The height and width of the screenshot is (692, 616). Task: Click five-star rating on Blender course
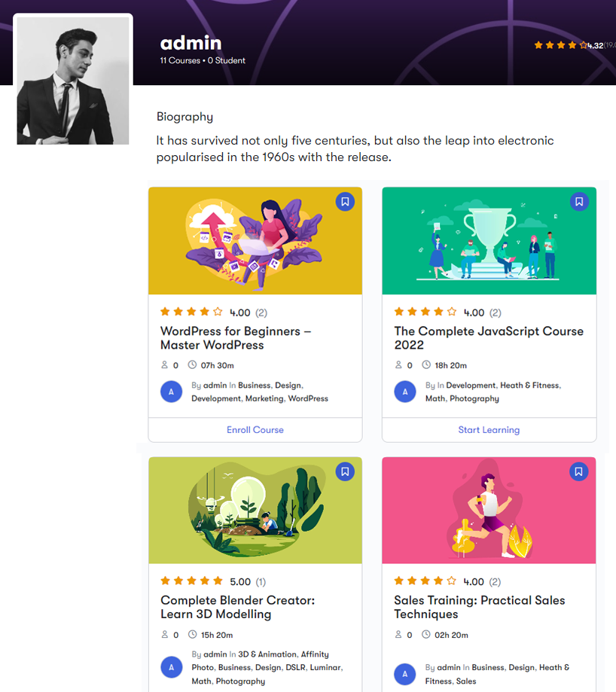[191, 581]
